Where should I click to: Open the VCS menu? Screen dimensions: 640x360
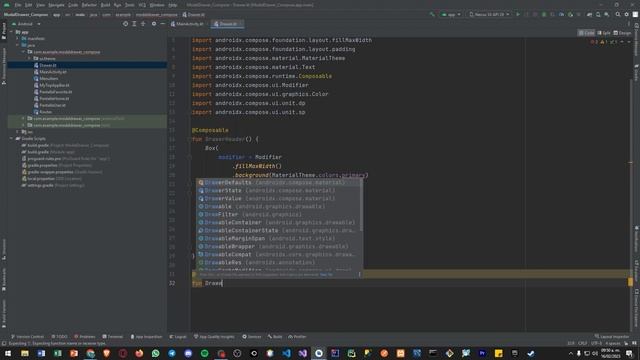click(142, 5)
